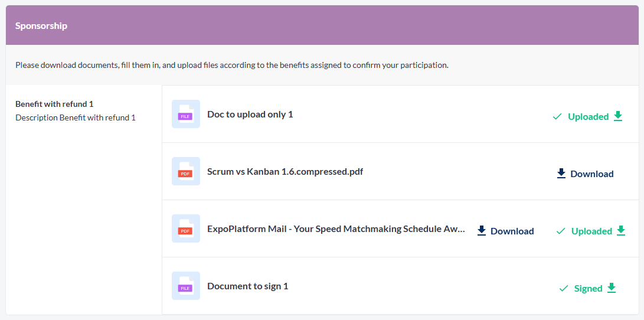Click the Benefit with refund 1 heading
The image size is (644, 320).
click(x=54, y=104)
